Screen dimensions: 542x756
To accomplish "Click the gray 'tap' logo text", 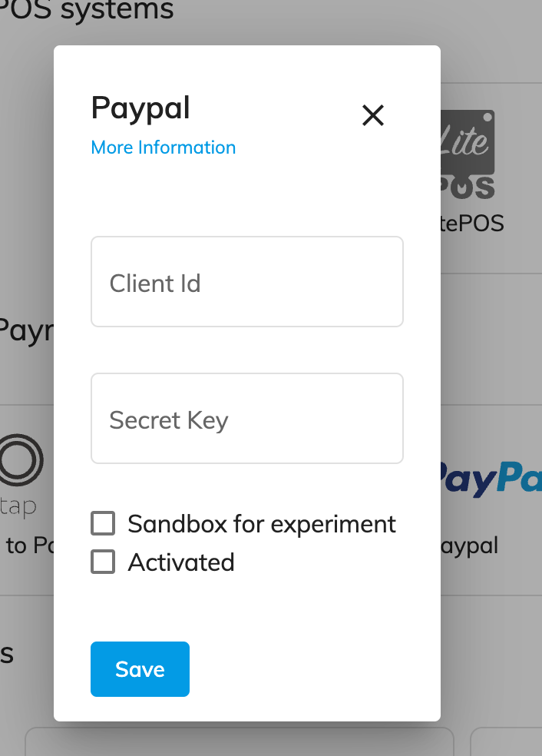I will coord(18,507).
